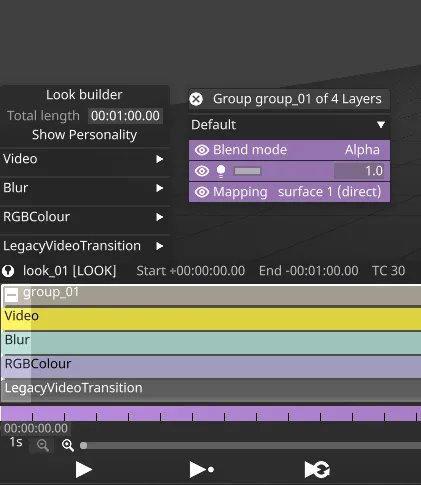Select yellow Video layer bar
This screenshot has width=421, height=485.
211,319
